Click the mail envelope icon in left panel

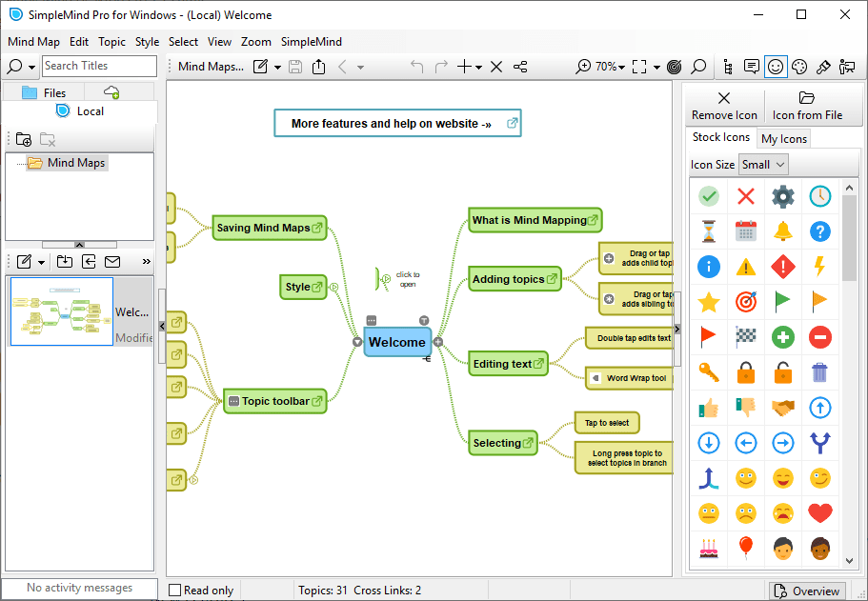pos(112,261)
